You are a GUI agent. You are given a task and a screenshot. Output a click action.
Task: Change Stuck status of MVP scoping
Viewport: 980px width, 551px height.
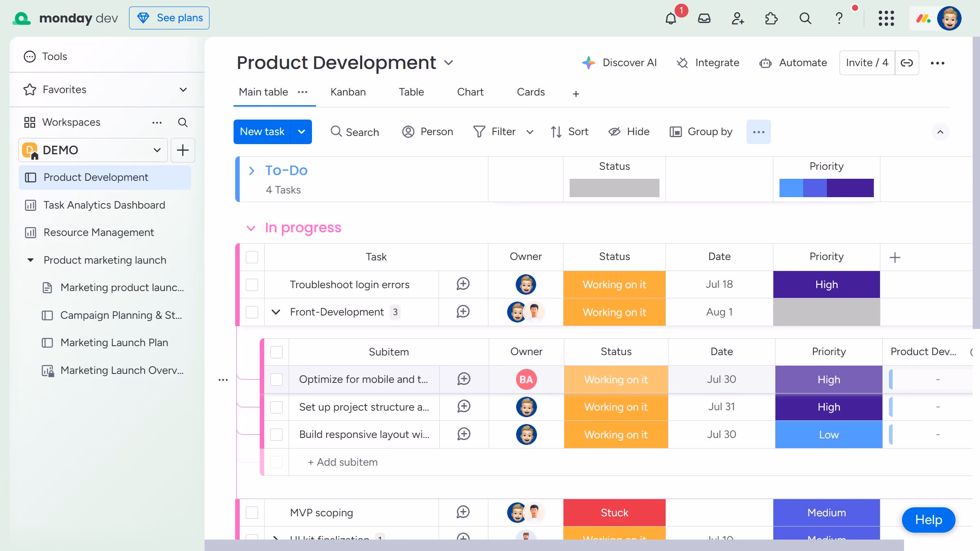(x=614, y=513)
